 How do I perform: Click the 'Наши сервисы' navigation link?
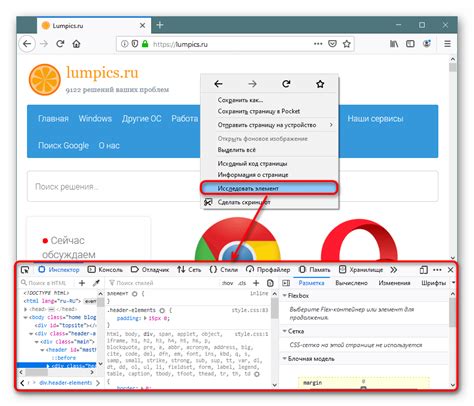tap(375, 119)
